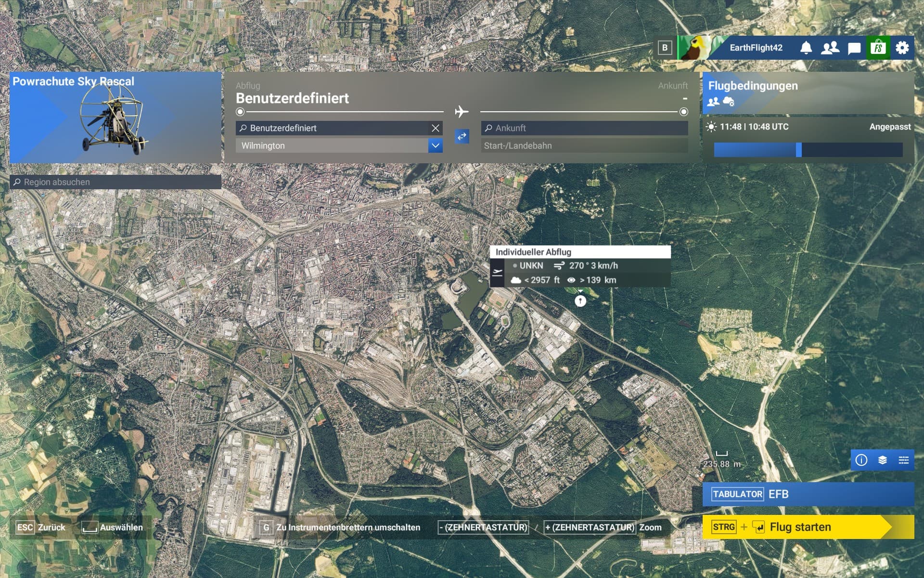Click the Ankunft search field
This screenshot has width=924, height=578.
[x=584, y=128]
